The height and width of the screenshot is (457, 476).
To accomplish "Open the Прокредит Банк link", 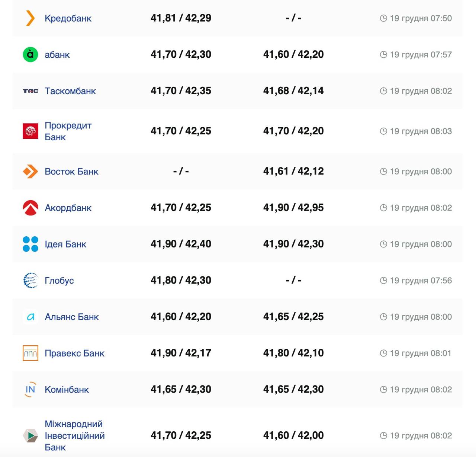I will [x=68, y=131].
